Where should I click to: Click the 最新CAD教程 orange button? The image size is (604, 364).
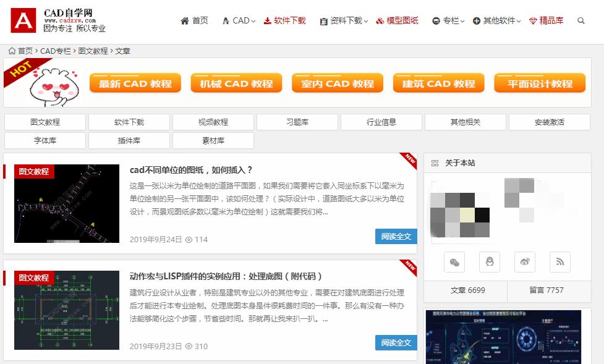point(134,82)
